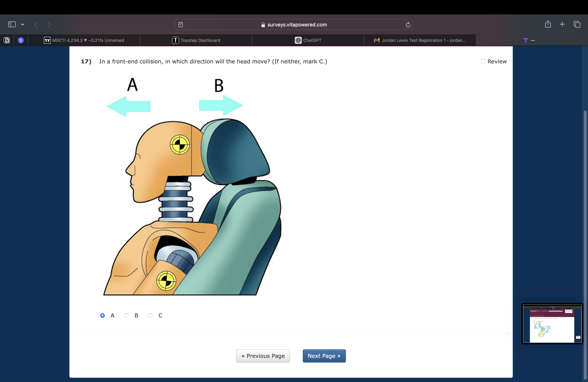Open a new tab with the plus icon
Viewport: 588px width, 382px height.
point(562,24)
